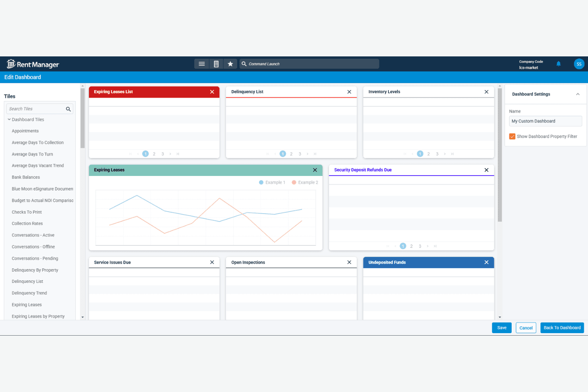Click the dashboard Name input field
Screen dimensions: 588x392
pyautogui.click(x=545, y=121)
